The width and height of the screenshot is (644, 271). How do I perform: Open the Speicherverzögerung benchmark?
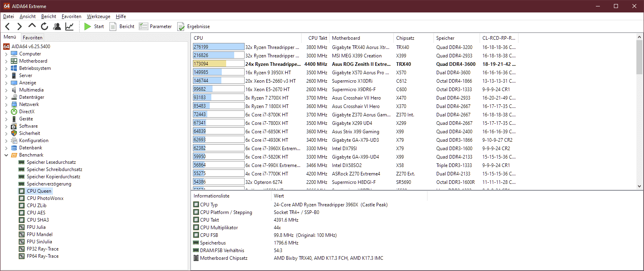tap(49, 184)
